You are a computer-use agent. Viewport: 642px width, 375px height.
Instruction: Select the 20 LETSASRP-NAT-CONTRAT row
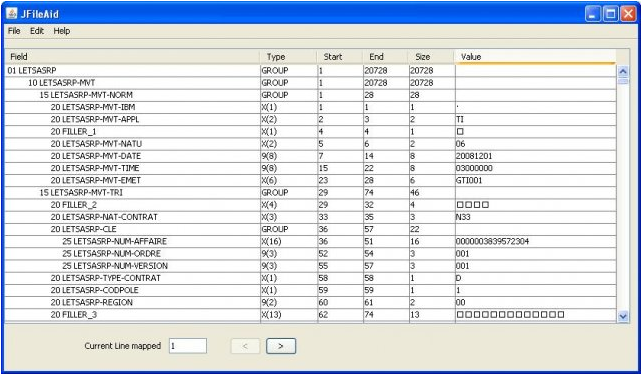[x=311, y=217]
